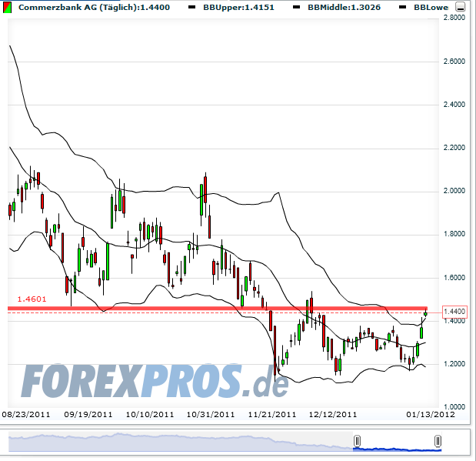Click the black line marker beside BBUpper
The image size is (476, 461).
[191, 7]
